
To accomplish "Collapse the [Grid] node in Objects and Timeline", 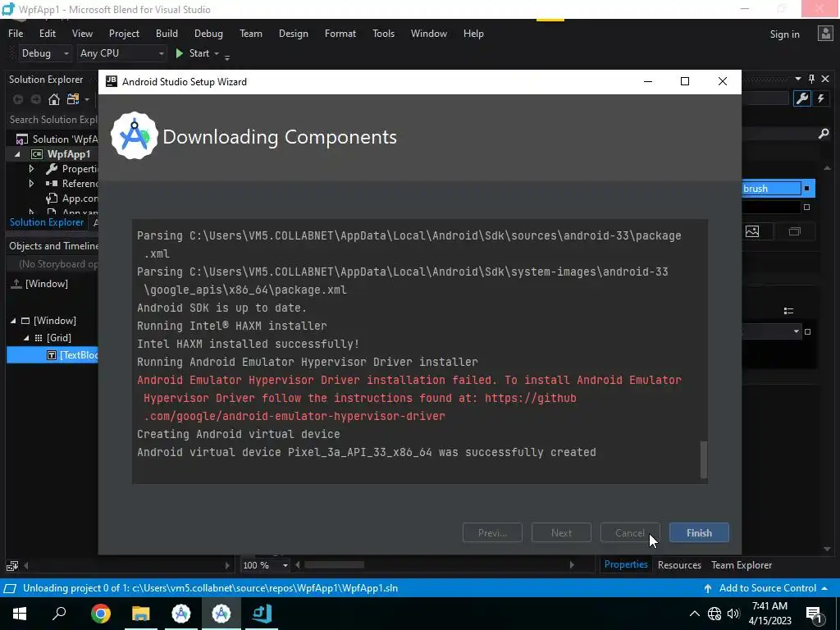I will (25, 338).
